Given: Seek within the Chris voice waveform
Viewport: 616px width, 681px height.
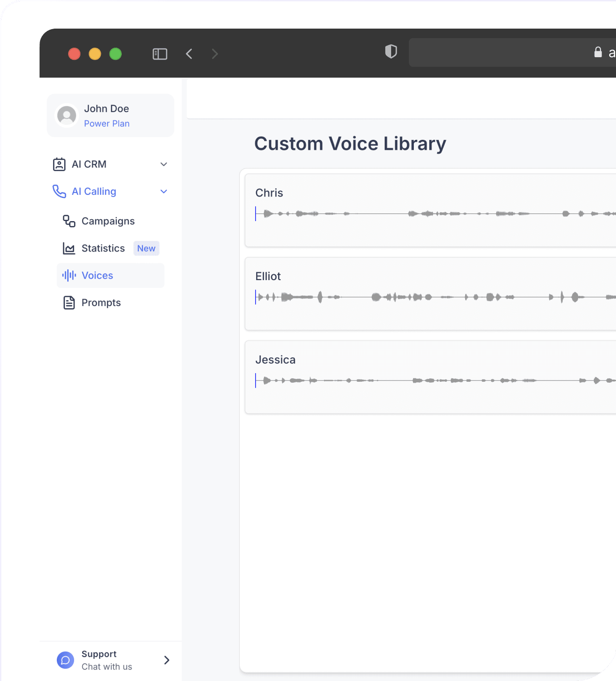Looking at the screenshot, I should click(435, 213).
